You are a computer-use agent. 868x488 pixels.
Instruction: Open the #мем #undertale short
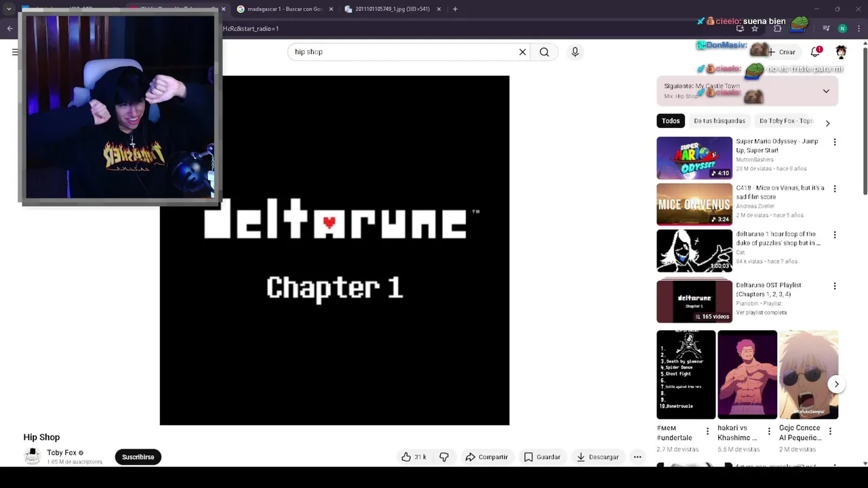(x=686, y=375)
